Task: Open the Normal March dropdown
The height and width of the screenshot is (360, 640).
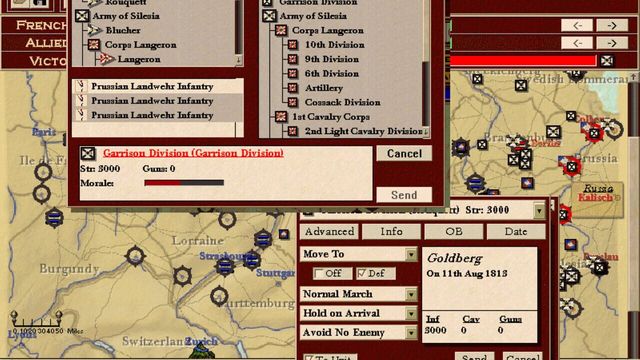Action: pos(411,294)
